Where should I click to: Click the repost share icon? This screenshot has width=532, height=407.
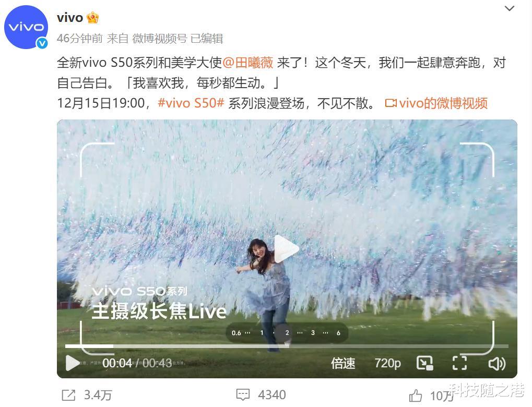[x=68, y=395]
